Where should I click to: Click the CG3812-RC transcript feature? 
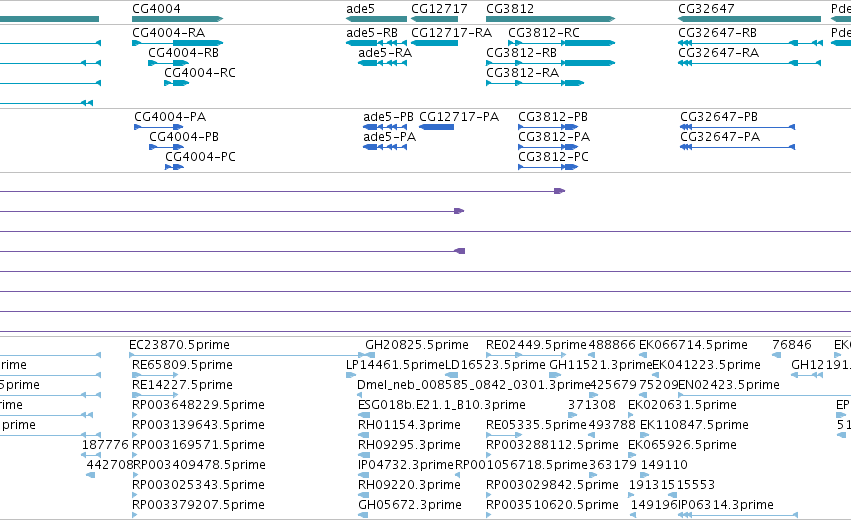click(561, 43)
